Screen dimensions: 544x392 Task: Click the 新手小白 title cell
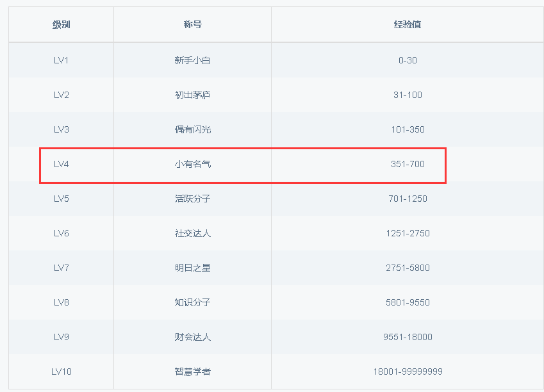tap(192, 60)
